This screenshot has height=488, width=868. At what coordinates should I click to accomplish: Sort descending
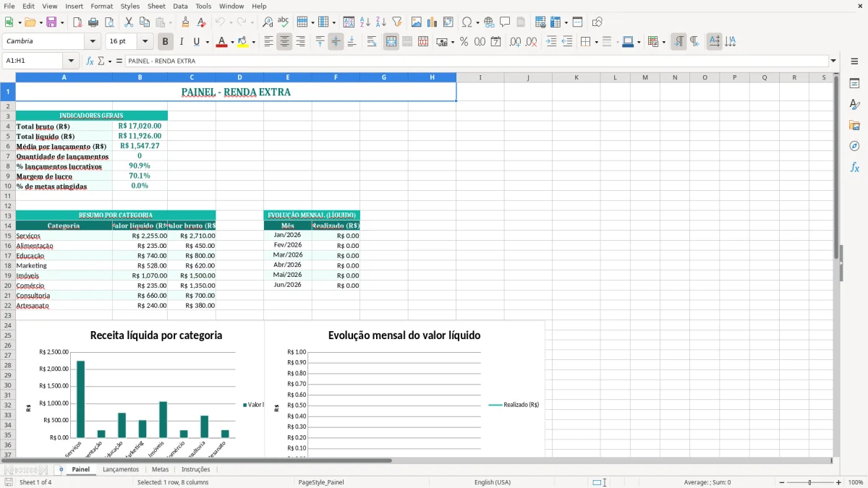pyautogui.click(x=381, y=22)
